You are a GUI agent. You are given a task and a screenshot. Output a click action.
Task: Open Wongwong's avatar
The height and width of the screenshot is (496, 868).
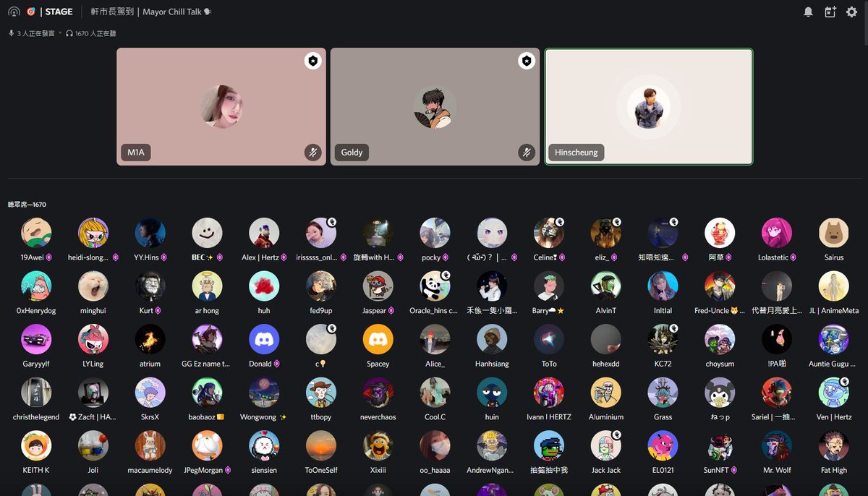[264, 393]
